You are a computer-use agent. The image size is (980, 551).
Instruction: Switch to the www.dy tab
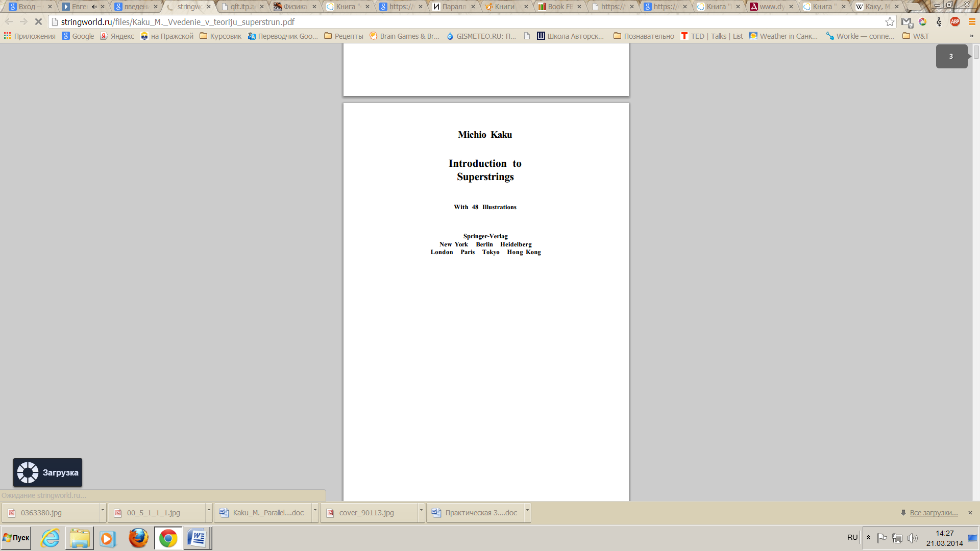(771, 7)
